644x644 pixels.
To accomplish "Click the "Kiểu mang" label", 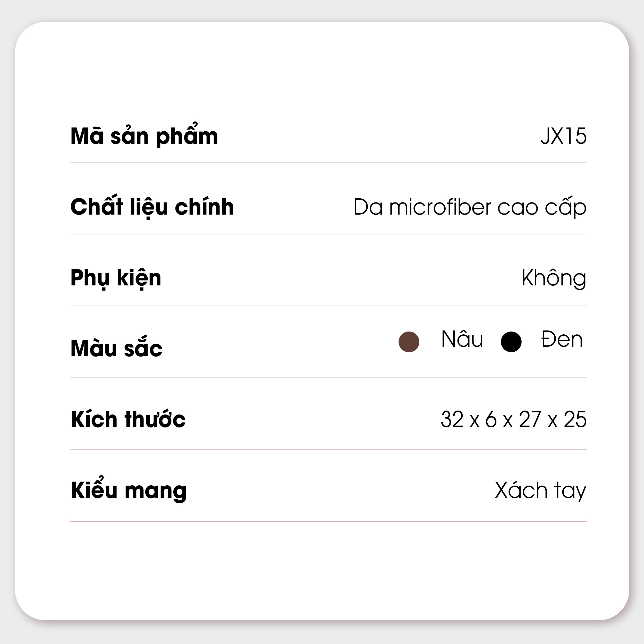I will 129,490.
